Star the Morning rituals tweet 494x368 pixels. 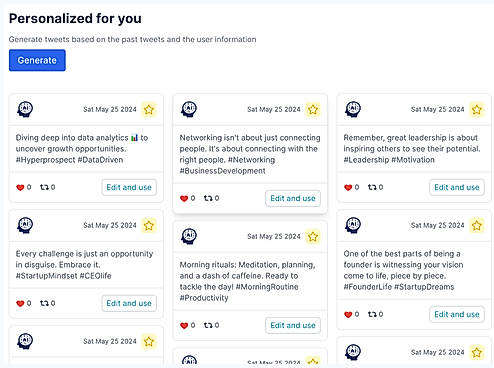coord(313,236)
